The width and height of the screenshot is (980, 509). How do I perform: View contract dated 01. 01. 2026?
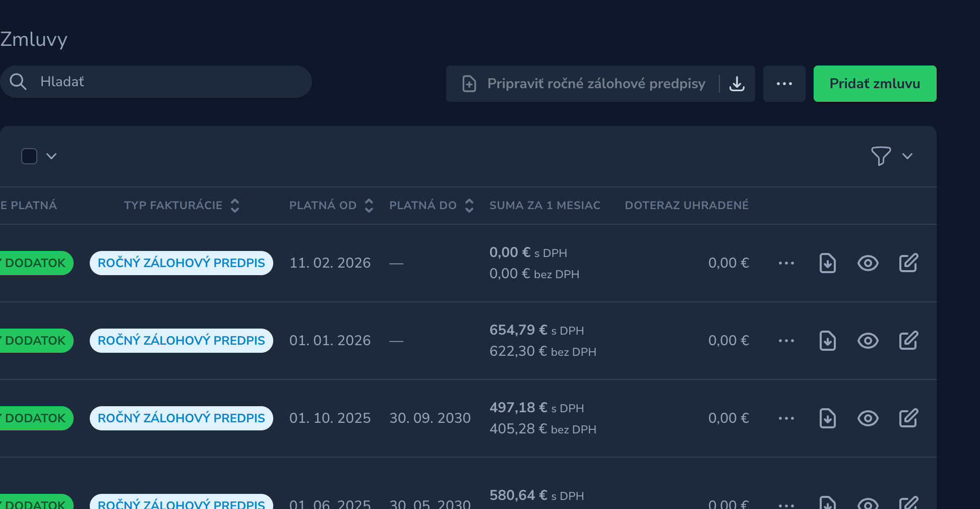point(868,341)
